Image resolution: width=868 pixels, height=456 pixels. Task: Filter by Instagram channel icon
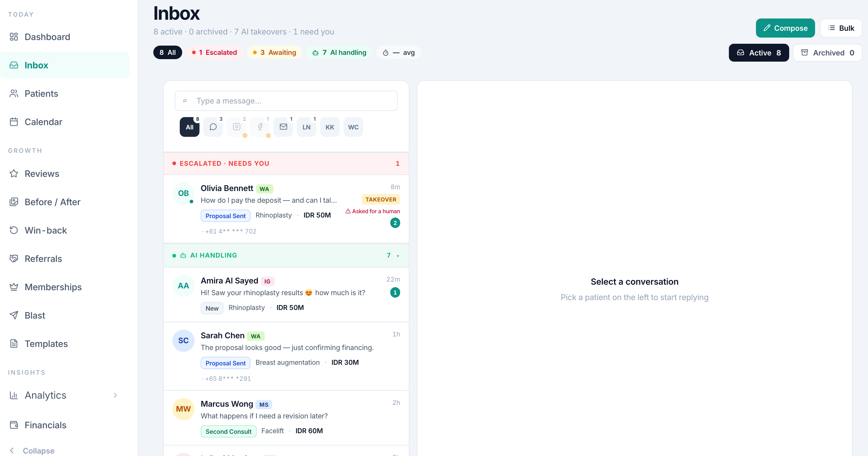(236, 127)
